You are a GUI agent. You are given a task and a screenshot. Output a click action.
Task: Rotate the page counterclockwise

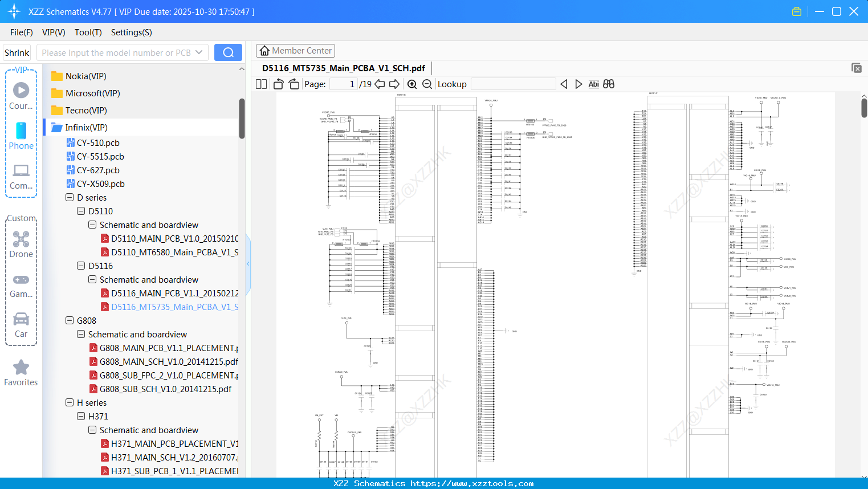(279, 84)
